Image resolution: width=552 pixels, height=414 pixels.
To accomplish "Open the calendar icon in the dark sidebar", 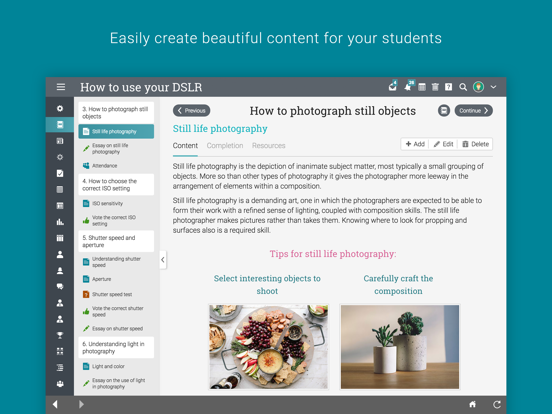I will point(60,238).
